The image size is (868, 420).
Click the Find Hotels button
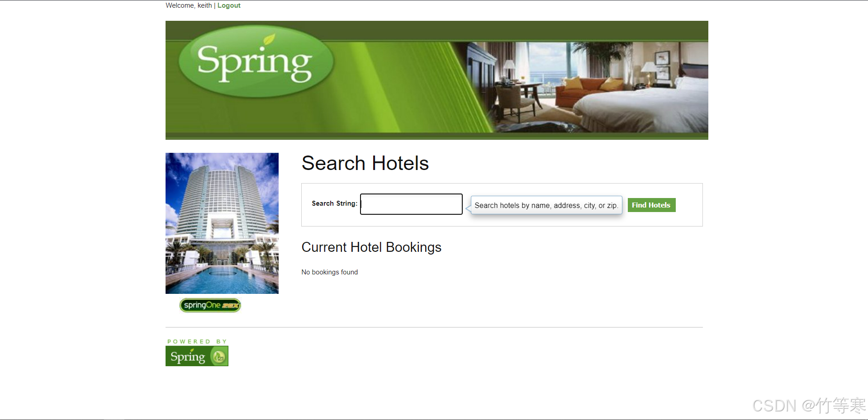click(651, 205)
